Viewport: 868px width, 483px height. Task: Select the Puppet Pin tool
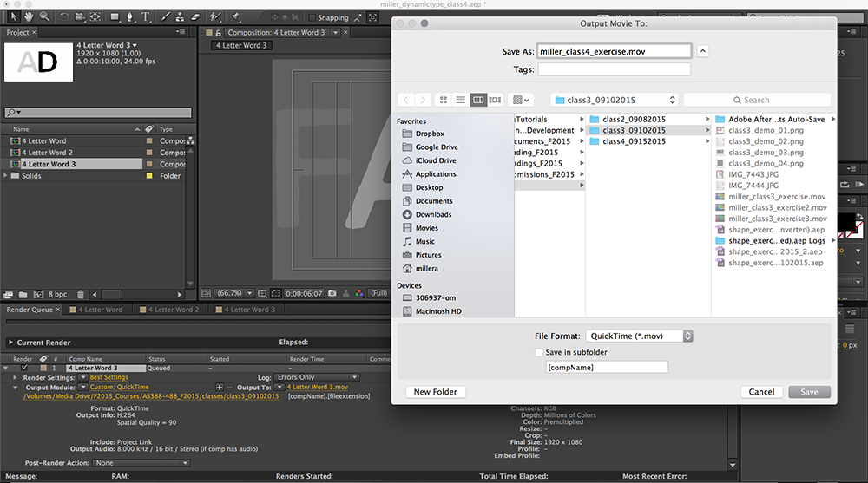coord(236,17)
